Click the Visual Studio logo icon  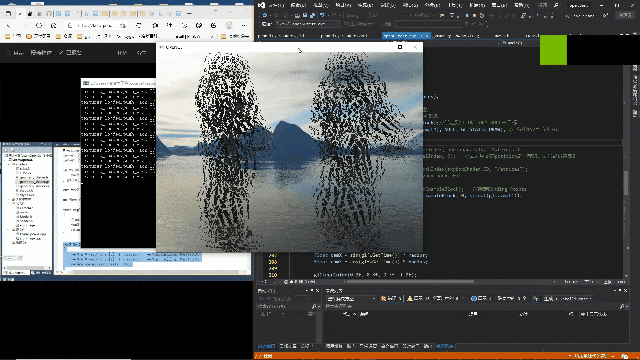point(262,5)
